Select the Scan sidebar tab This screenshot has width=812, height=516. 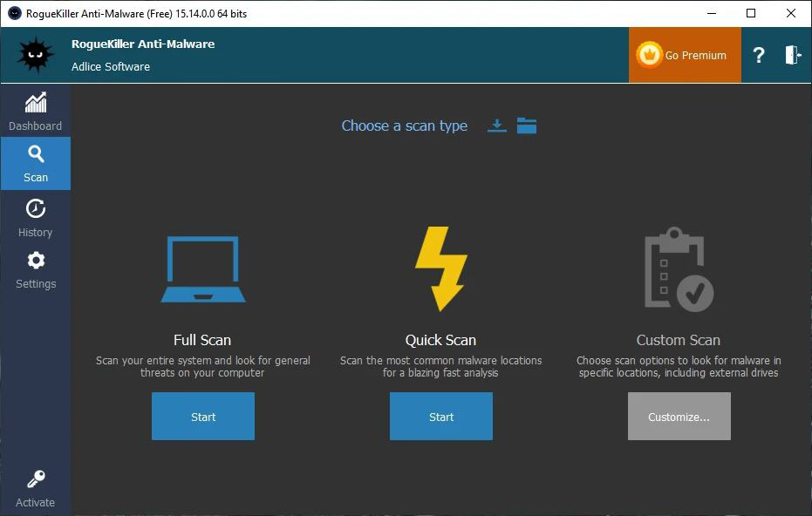coord(35,163)
